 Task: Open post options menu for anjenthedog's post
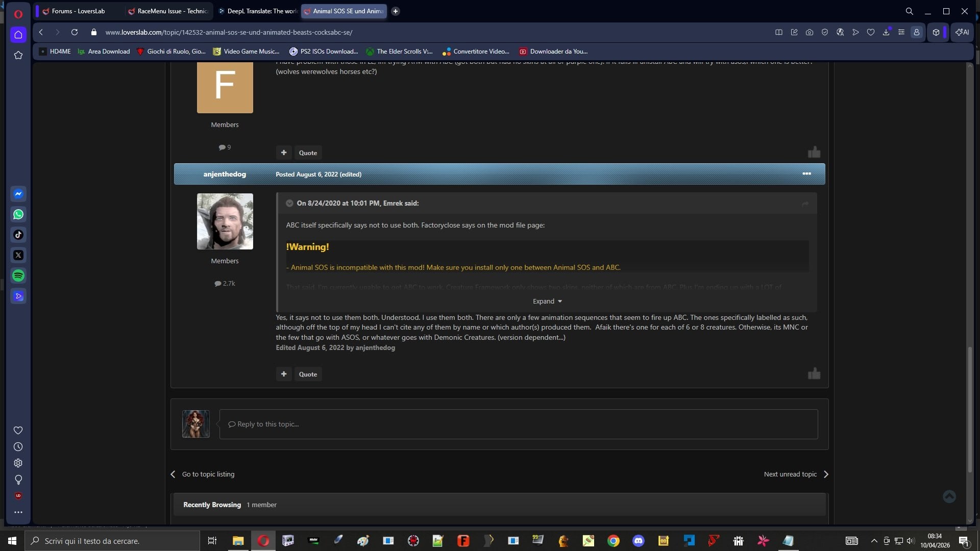(x=806, y=174)
